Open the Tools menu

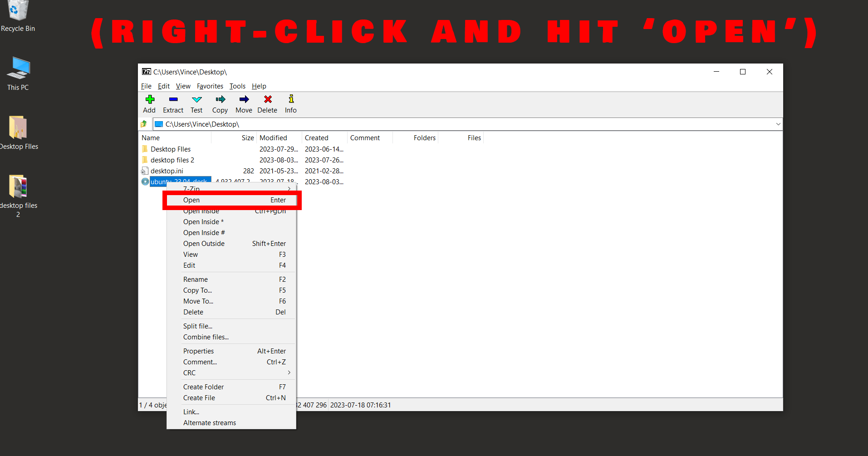coord(237,86)
